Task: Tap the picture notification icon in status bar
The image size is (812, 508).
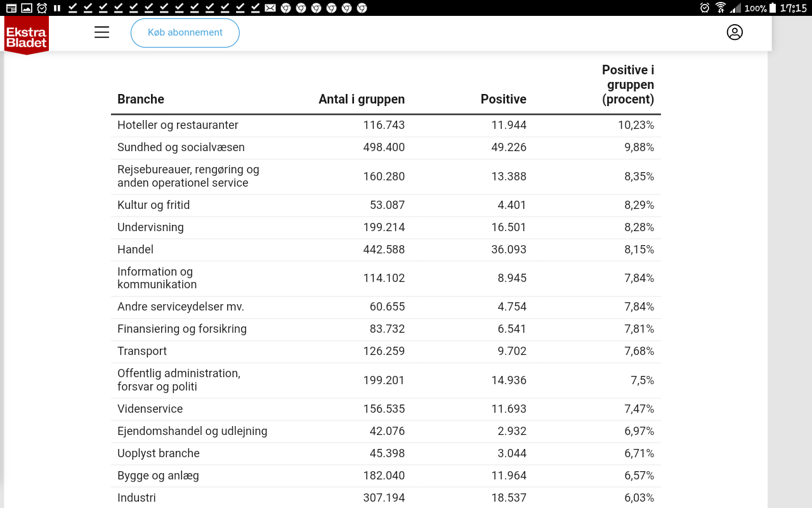Action: tap(27, 8)
